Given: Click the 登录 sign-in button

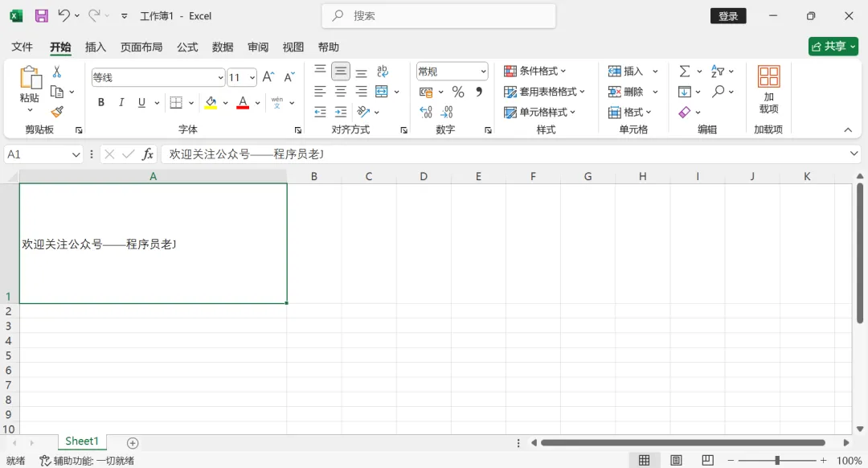Looking at the screenshot, I should pyautogui.click(x=728, y=16).
